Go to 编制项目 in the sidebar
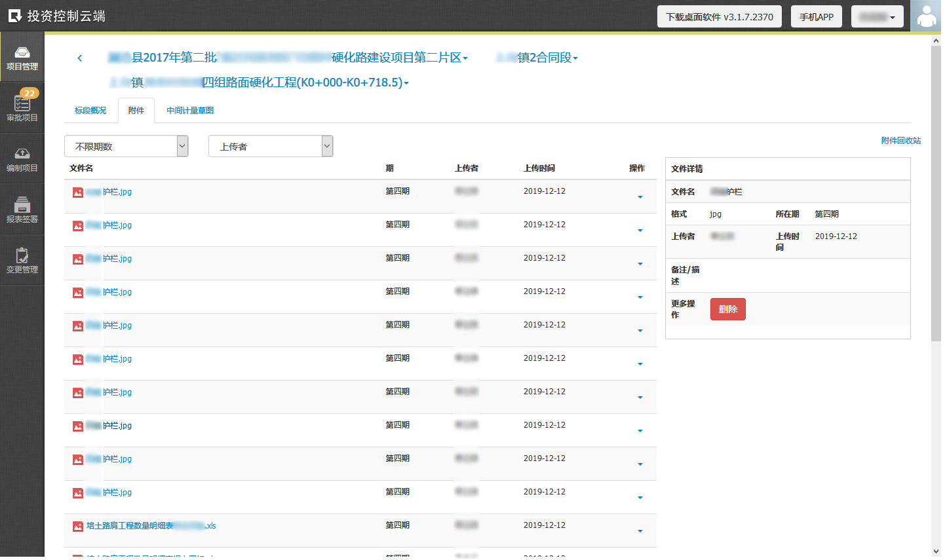The image size is (945, 560). 22,159
